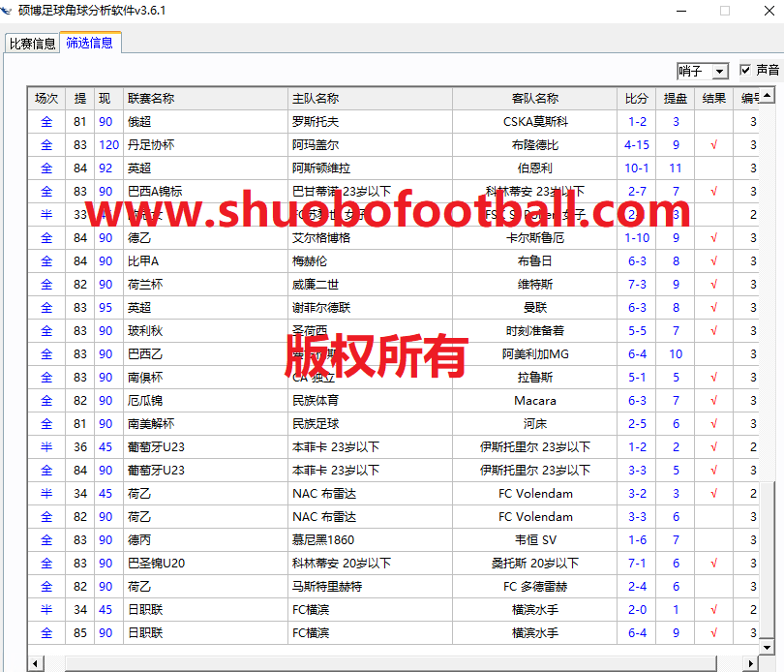Switch to the 比赛信息 tab
The width and height of the screenshot is (784, 672).
[x=32, y=44]
